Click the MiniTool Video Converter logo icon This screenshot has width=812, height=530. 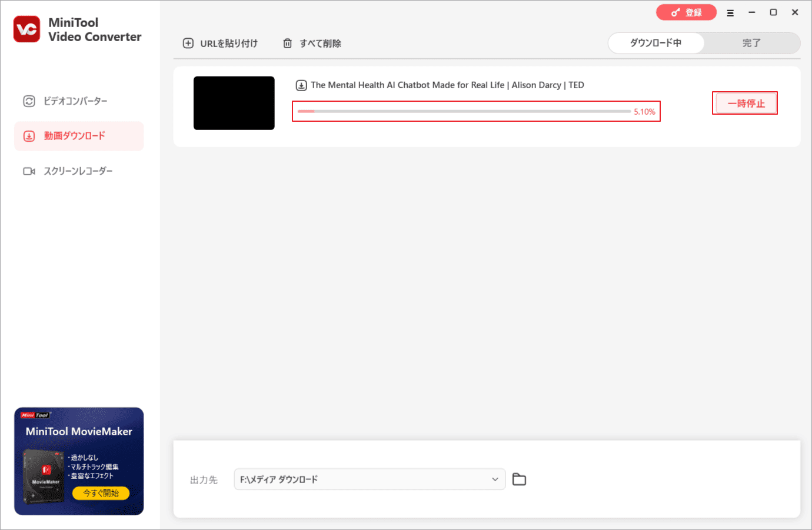coord(27,29)
